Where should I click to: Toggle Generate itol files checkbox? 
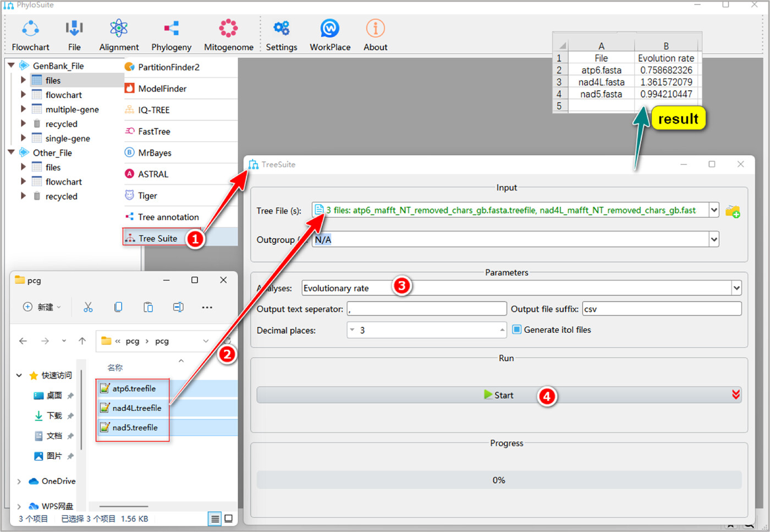pyautogui.click(x=516, y=330)
